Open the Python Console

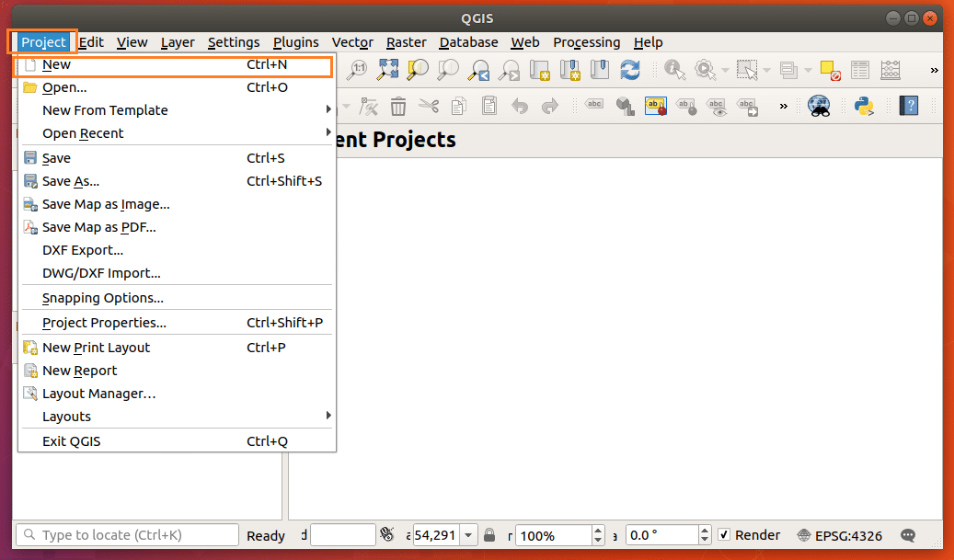[x=864, y=107]
